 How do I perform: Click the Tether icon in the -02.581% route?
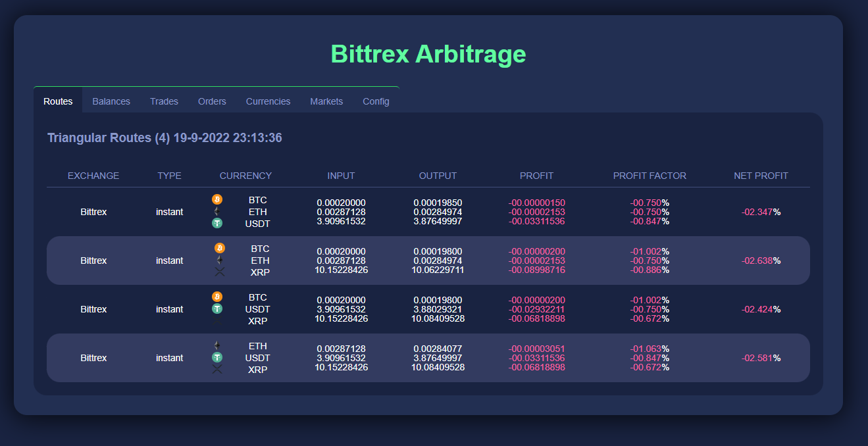coord(217,357)
